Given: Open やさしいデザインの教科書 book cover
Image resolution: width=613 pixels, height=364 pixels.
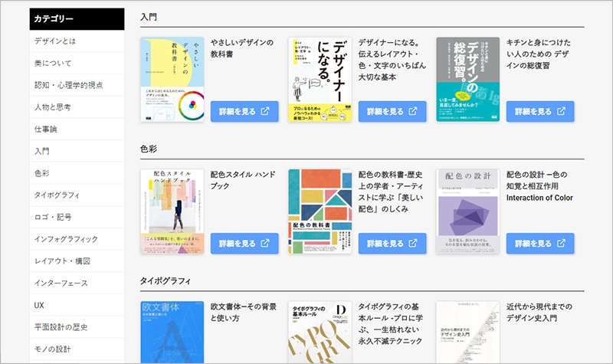Looking at the screenshot, I should coord(172,80).
